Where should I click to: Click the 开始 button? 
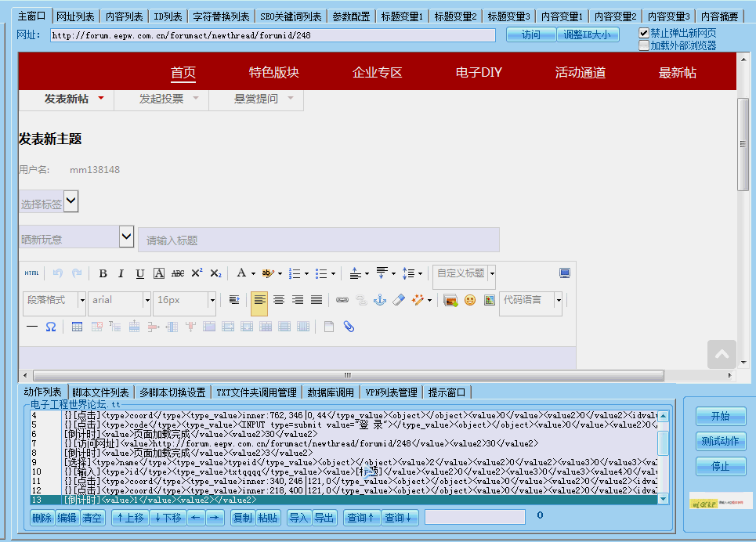721,416
